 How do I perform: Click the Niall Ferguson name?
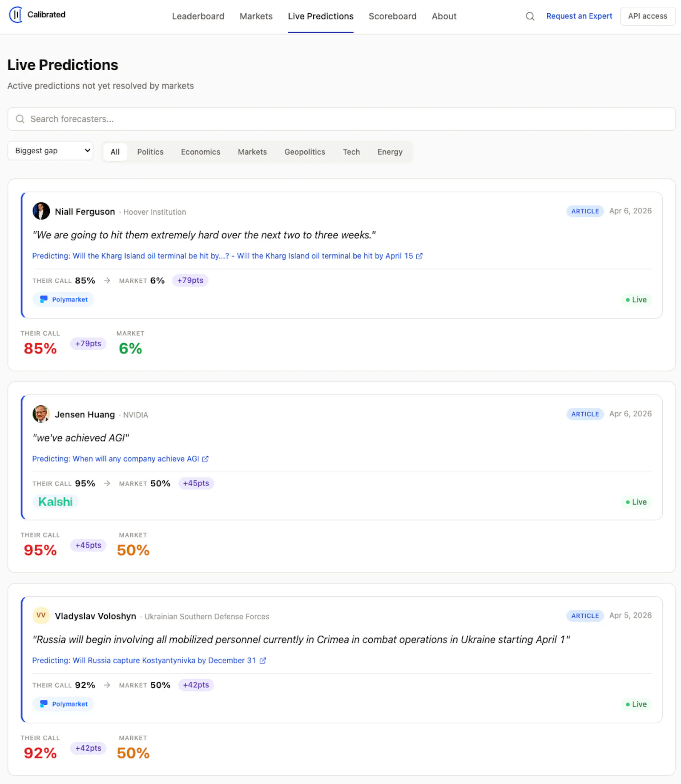coord(85,212)
